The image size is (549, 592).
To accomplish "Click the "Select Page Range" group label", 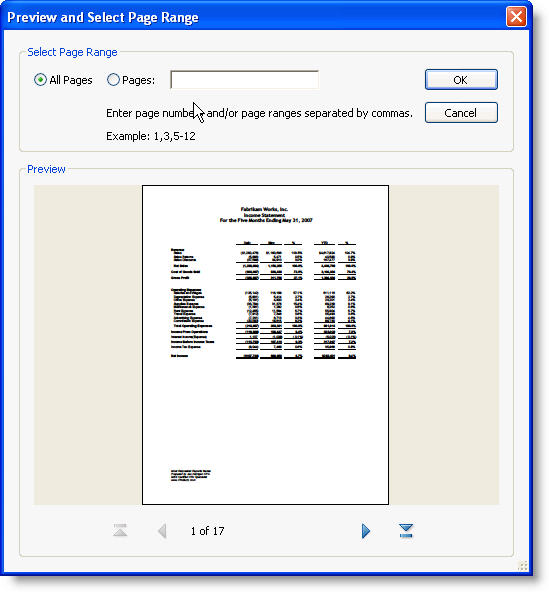I will coord(72,52).
